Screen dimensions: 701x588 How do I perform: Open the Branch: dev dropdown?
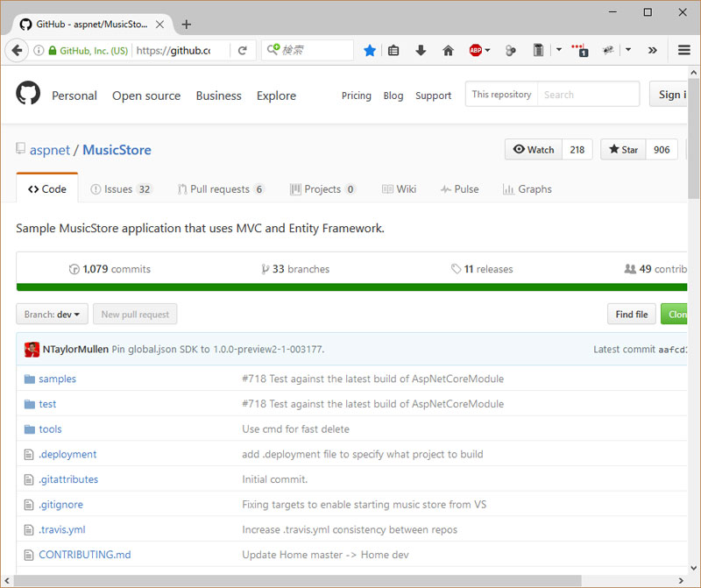pos(52,315)
